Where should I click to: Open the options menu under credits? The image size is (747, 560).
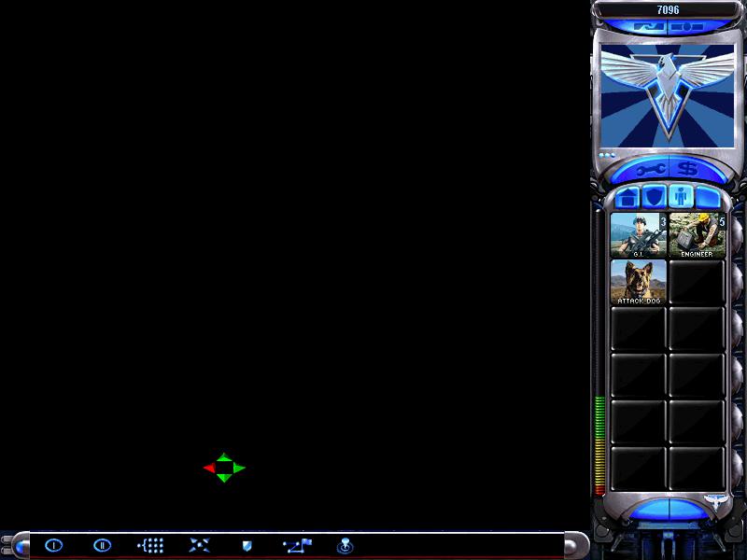688,27
